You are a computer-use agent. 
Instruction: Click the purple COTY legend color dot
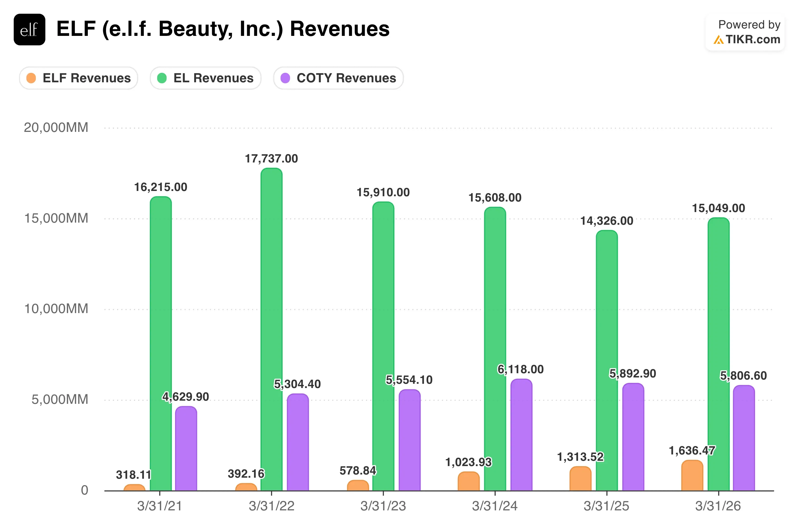pyautogui.click(x=286, y=78)
